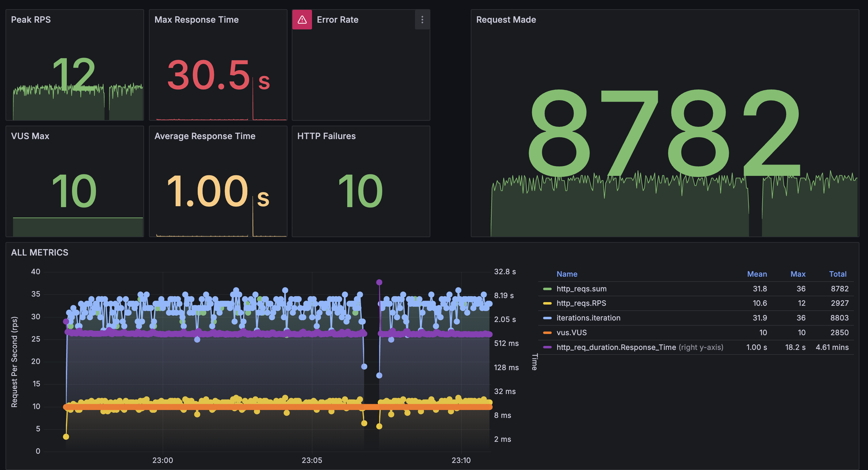This screenshot has height=470, width=868.
Task: Sort legend by Total column
Action: pos(837,274)
